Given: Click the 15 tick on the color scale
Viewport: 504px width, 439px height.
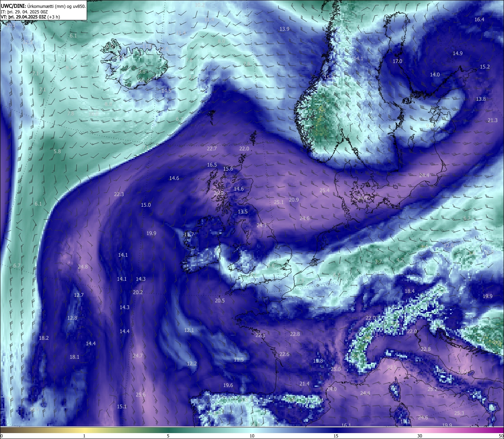Looking at the screenshot, I should tap(336, 436).
